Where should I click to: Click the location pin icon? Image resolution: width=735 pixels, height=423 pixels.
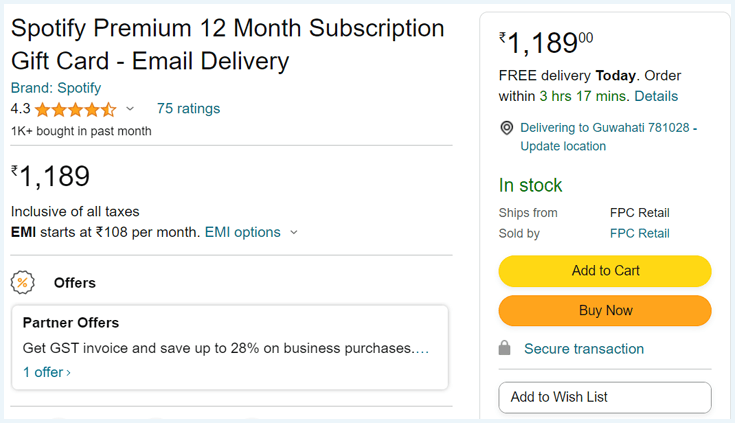507,128
